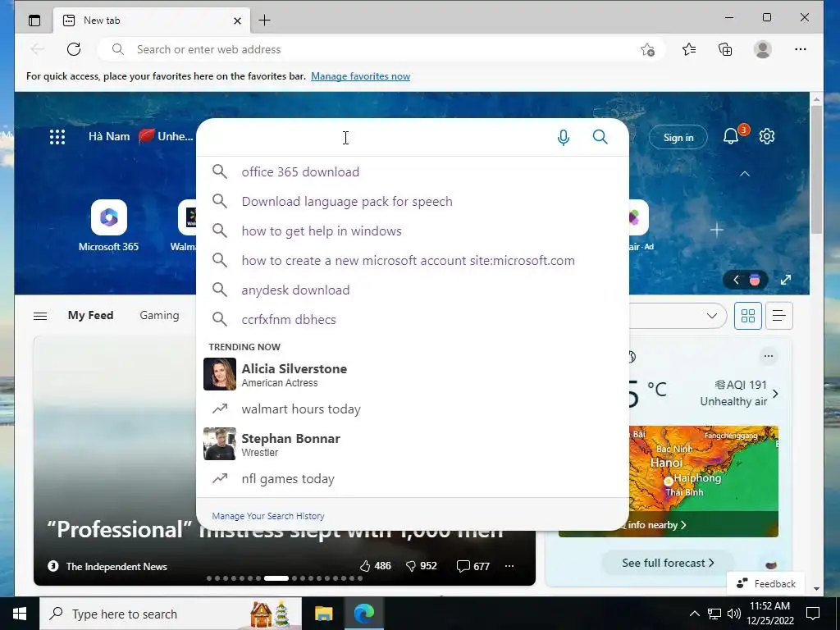This screenshot has width=840, height=630.
Task: Click The Independent News source
Action: coord(107,566)
